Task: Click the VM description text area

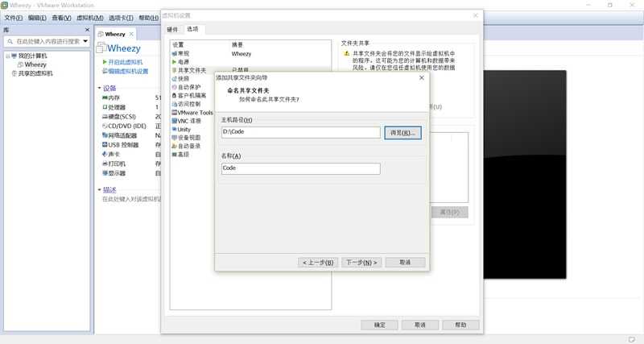Action: pyautogui.click(x=131, y=199)
